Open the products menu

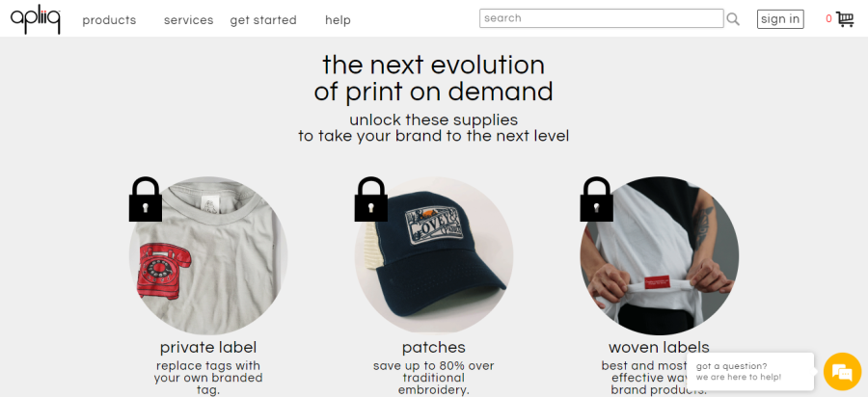pyautogui.click(x=109, y=20)
